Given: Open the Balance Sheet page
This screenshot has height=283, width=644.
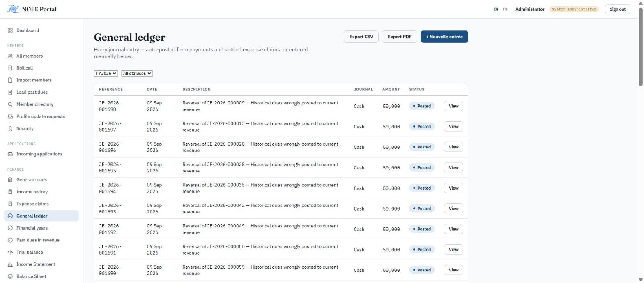Looking at the screenshot, I should pos(31,276).
